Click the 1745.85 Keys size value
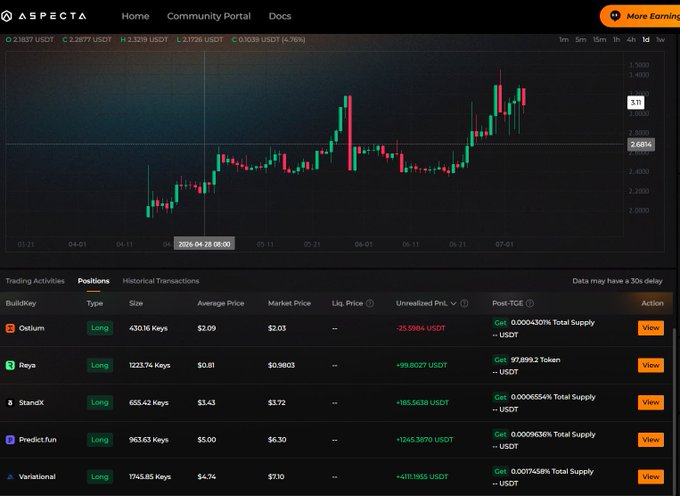 150,477
